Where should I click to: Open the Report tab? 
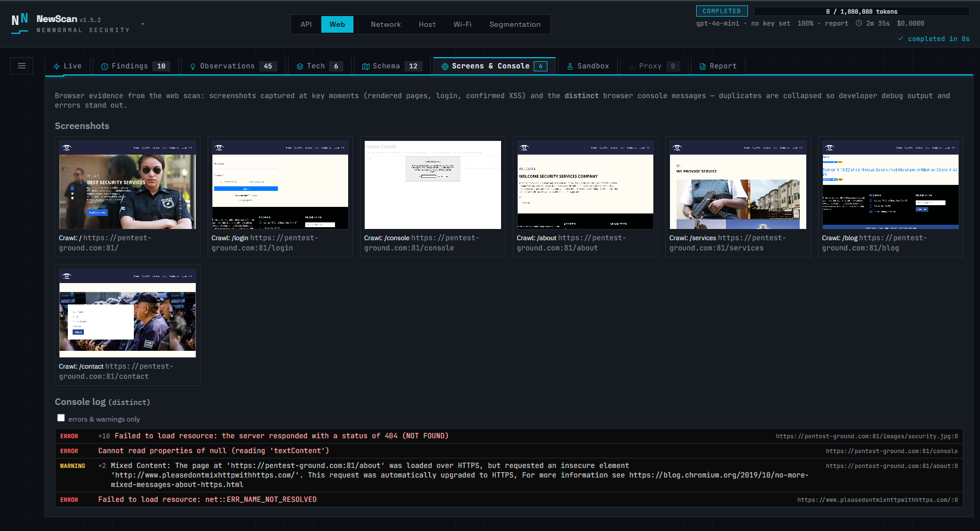tap(718, 66)
